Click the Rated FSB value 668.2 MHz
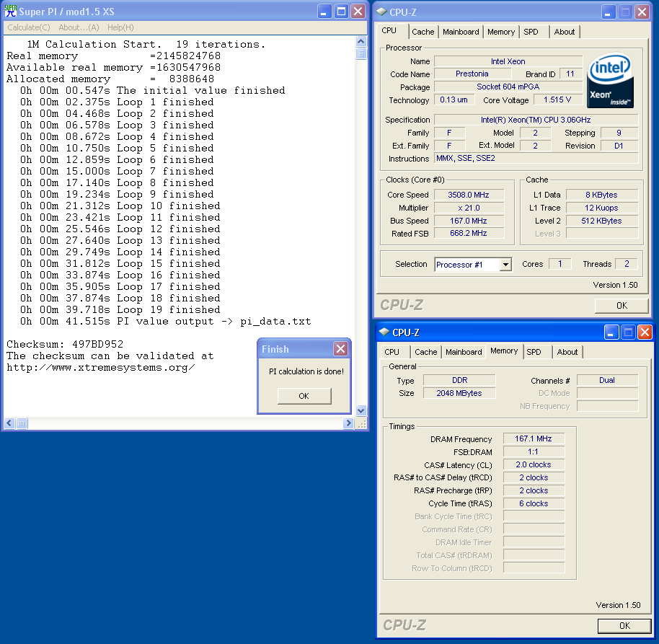This screenshot has height=644, width=659. [469, 234]
